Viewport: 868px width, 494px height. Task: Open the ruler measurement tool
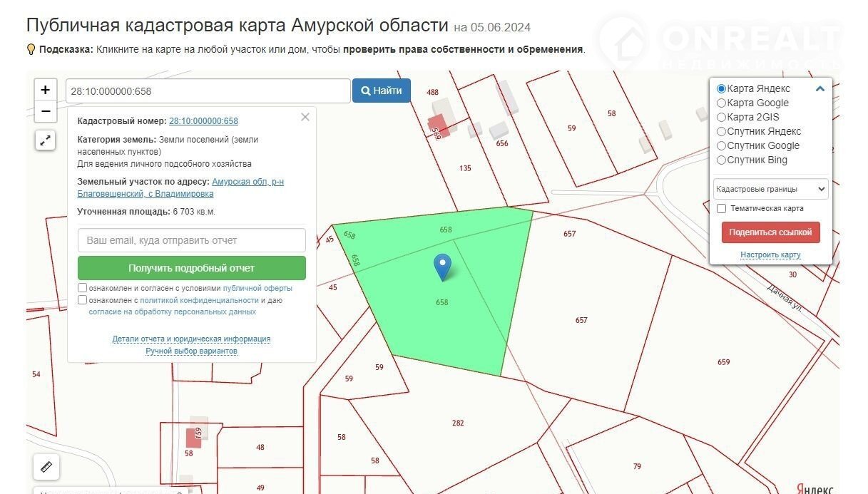tap(46, 468)
